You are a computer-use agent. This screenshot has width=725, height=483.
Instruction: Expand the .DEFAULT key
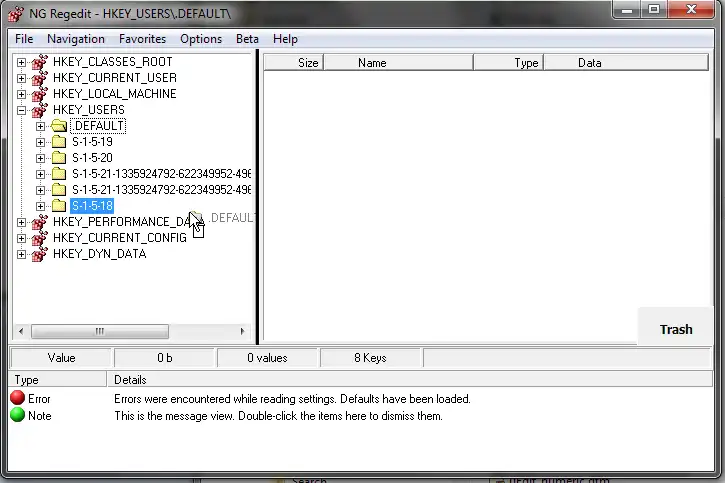coord(41,126)
